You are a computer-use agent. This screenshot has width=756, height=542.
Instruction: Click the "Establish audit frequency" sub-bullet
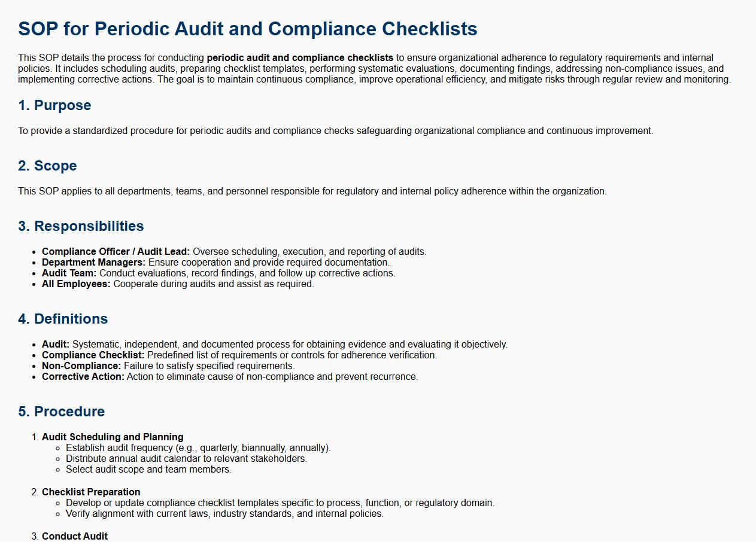tap(198, 448)
